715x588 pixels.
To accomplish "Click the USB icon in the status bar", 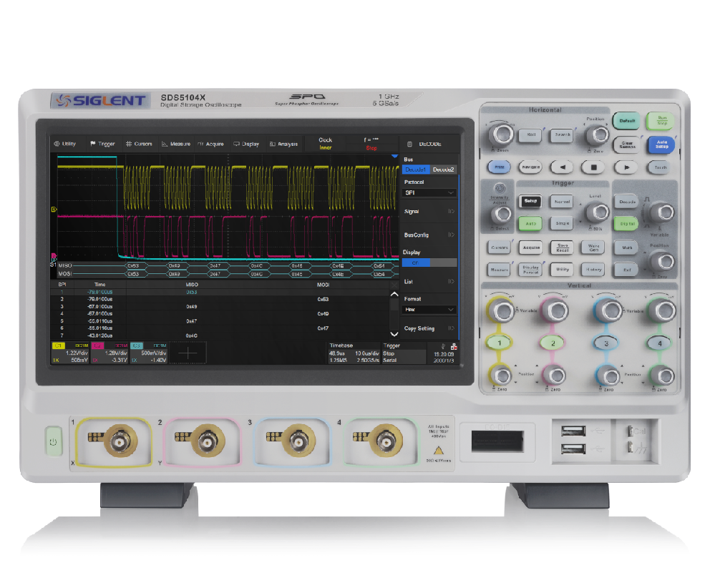I will click(444, 345).
